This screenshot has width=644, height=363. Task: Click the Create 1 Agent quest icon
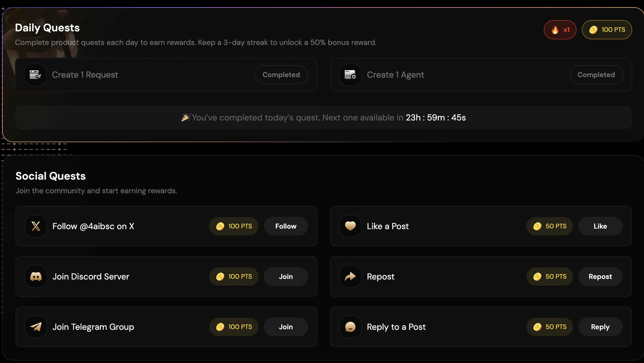pyautogui.click(x=350, y=75)
